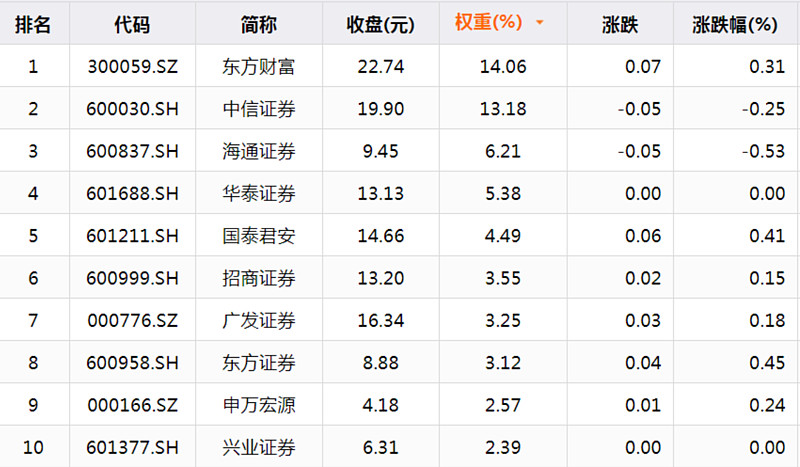800x467 pixels.
Task: Click closing price 16.34
Action: (381, 321)
